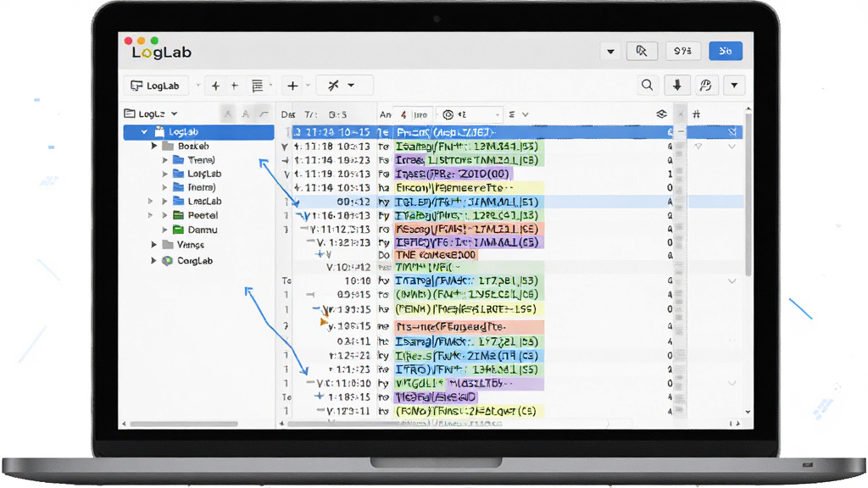Click the history icon next to download
This screenshot has width=868, height=488.
(705, 86)
